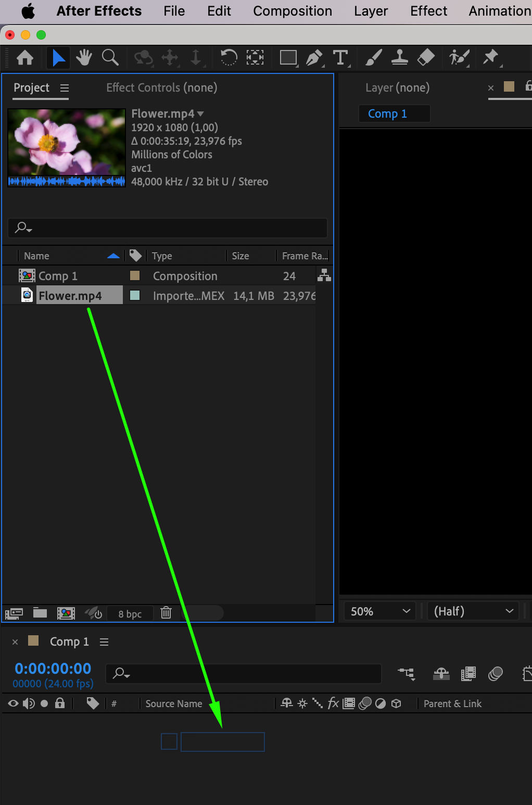The height and width of the screenshot is (805, 532).
Task: Open the Edit menu
Action: coord(219,11)
